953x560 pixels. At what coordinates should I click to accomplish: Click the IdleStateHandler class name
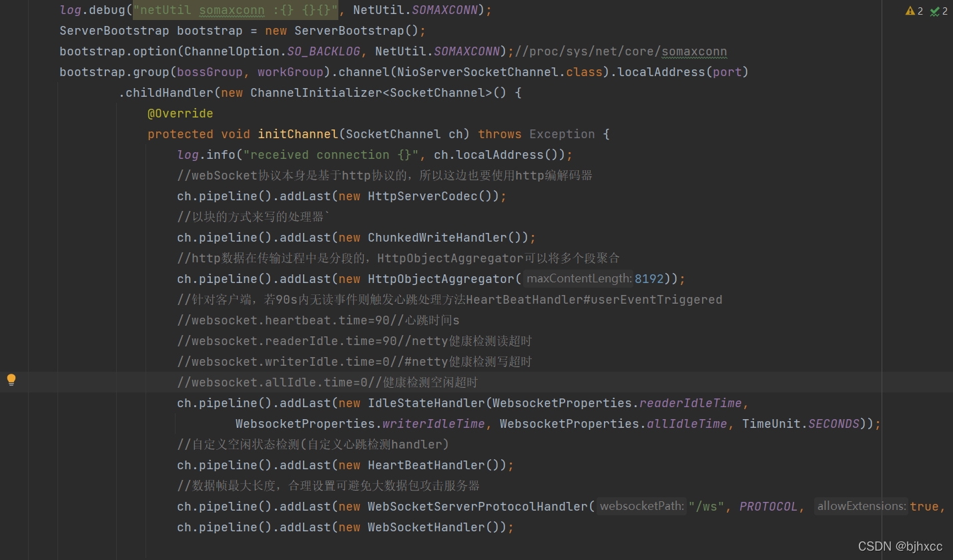[x=426, y=402]
